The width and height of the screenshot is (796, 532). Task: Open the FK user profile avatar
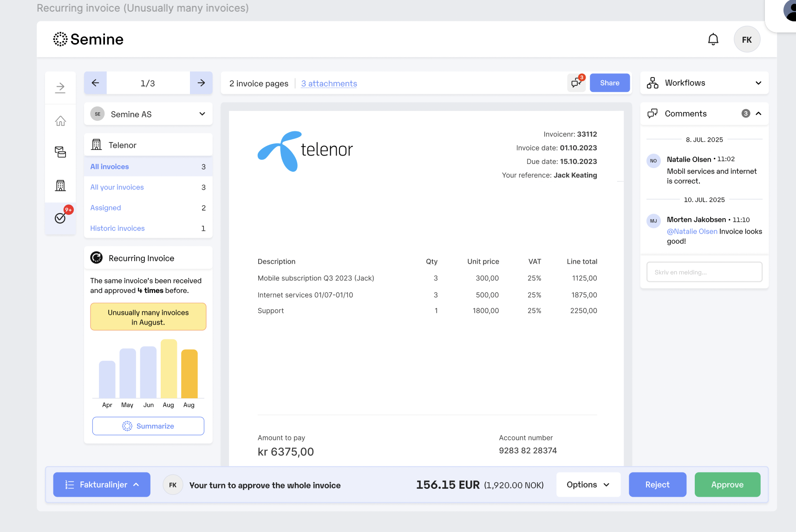pyautogui.click(x=747, y=39)
